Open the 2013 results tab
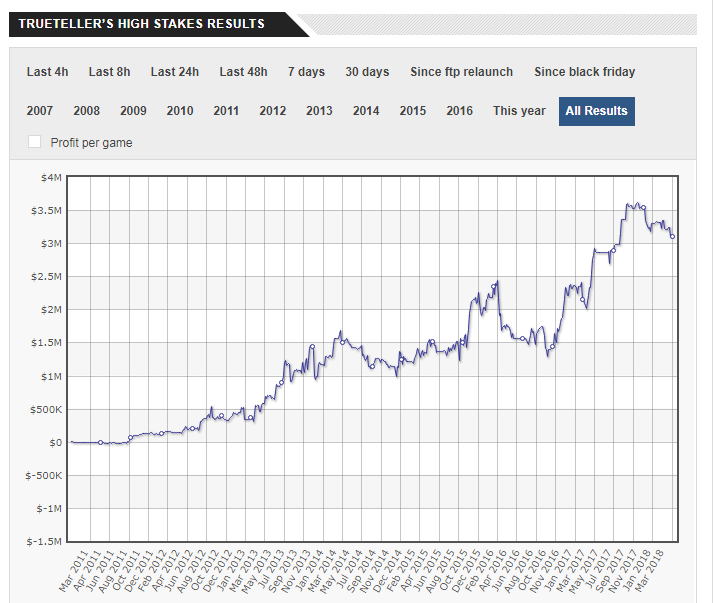 click(319, 111)
